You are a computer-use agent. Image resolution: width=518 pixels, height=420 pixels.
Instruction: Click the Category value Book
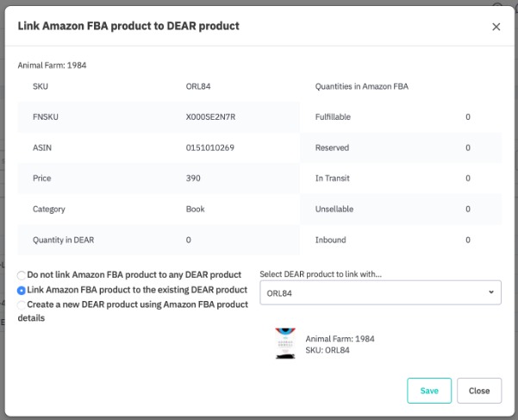tap(195, 209)
